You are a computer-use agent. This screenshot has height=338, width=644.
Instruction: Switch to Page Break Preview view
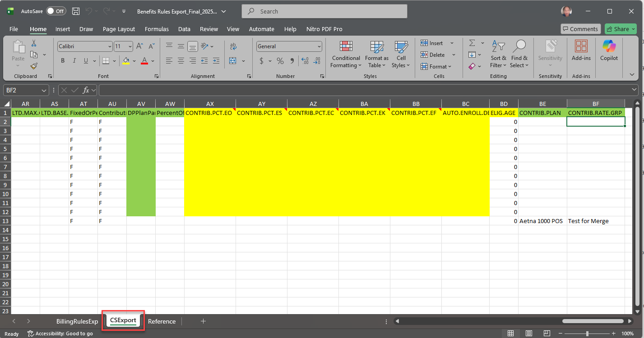(546, 333)
